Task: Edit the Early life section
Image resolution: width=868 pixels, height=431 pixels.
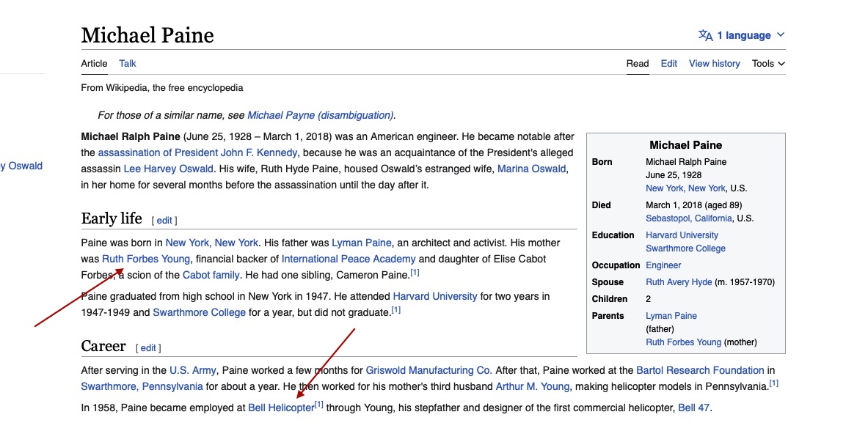Action: click(x=164, y=220)
